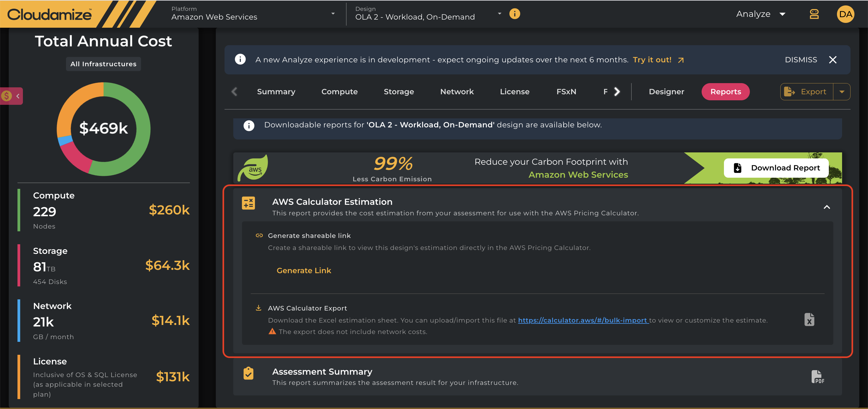The image size is (868, 409).
Task: Close the new Analyze experience banner
Action: [x=833, y=60]
